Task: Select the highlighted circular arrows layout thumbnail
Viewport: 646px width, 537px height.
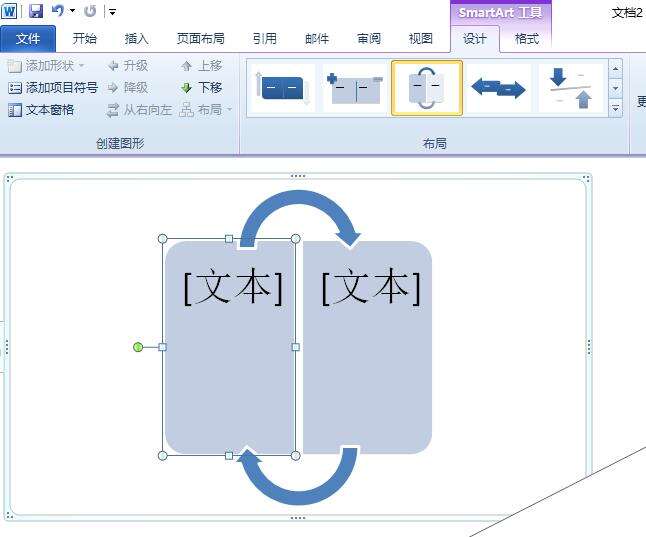Action: point(427,88)
